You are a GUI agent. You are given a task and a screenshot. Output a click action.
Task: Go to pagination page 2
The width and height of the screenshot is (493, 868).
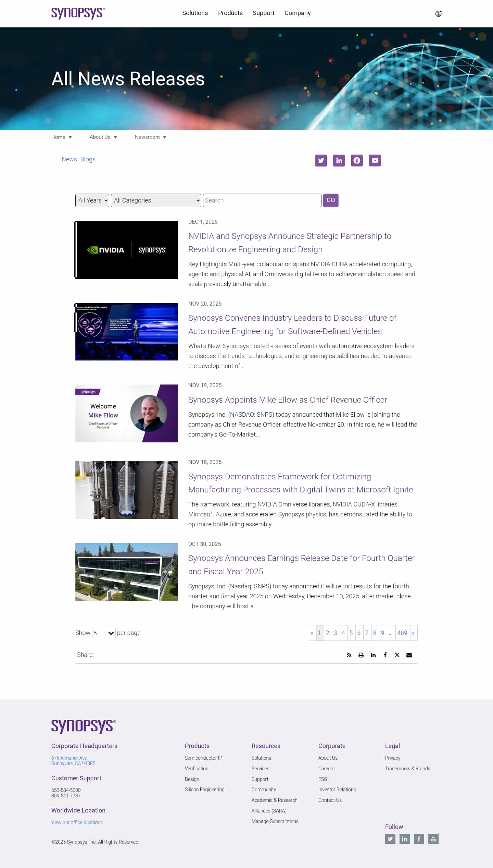tap(327, 633)
